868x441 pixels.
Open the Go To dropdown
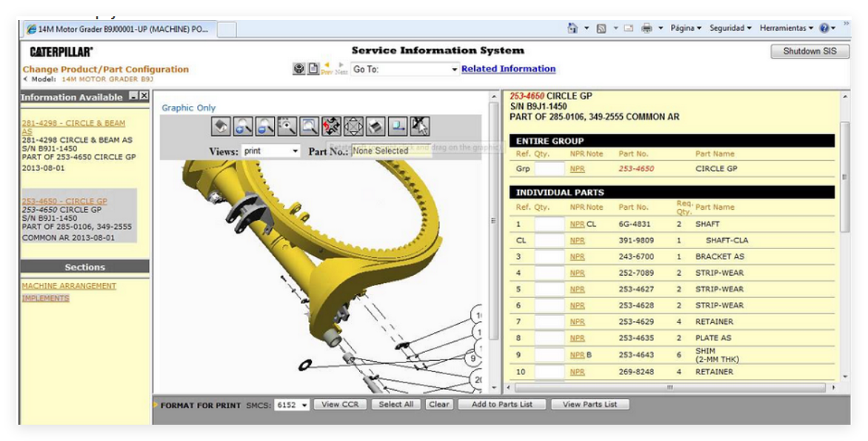coord(405,69)
